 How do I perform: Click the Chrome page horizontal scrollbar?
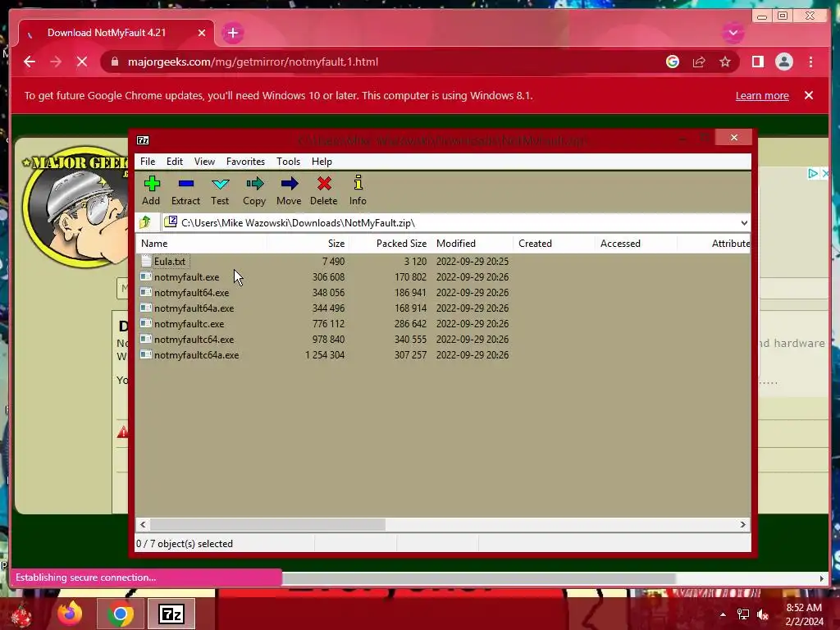[478, 578]
